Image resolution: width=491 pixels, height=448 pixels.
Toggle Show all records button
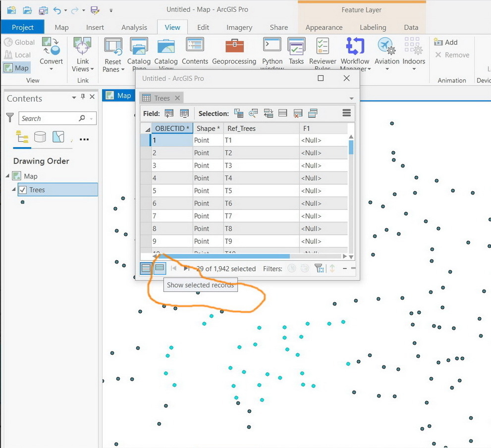(x=146, y=269)
